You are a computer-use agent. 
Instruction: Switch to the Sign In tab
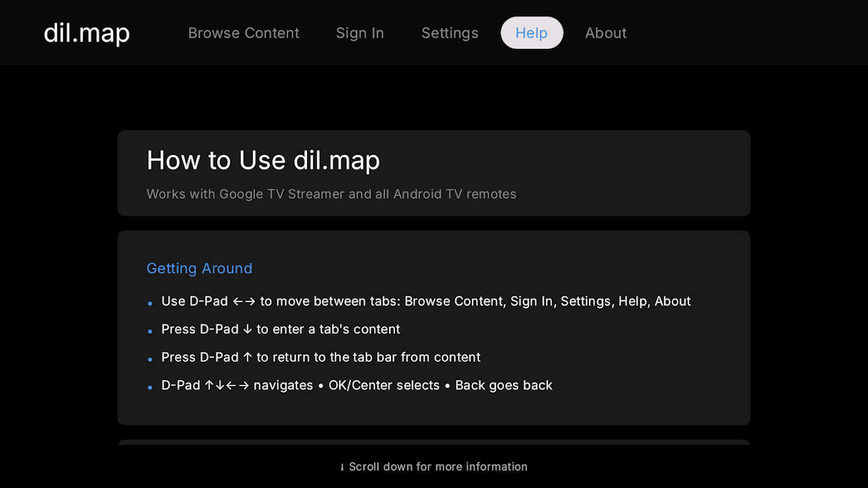[x=360, y=33]
